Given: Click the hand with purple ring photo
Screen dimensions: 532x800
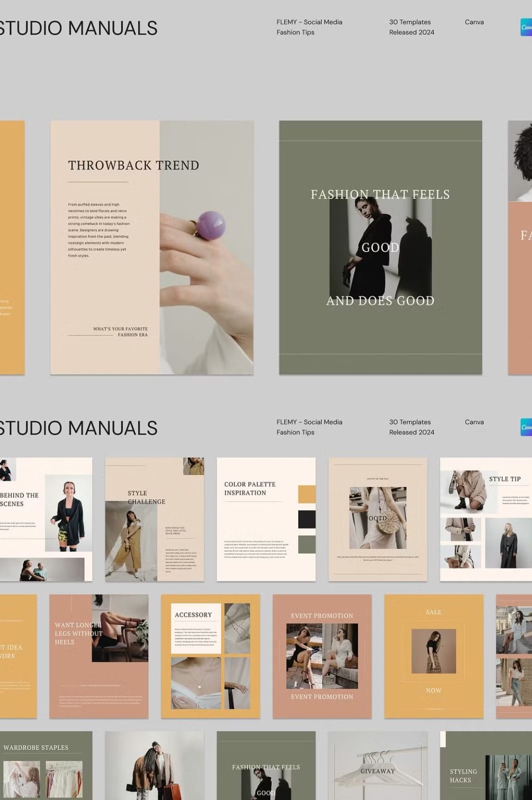Looking at the screenshot, I should pos(207,247).
